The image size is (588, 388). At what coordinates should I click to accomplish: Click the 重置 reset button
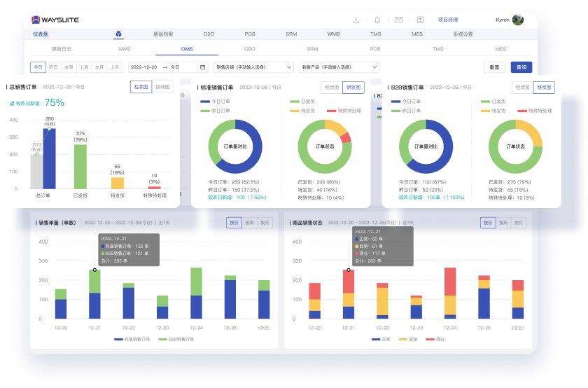tap(494, 67)
